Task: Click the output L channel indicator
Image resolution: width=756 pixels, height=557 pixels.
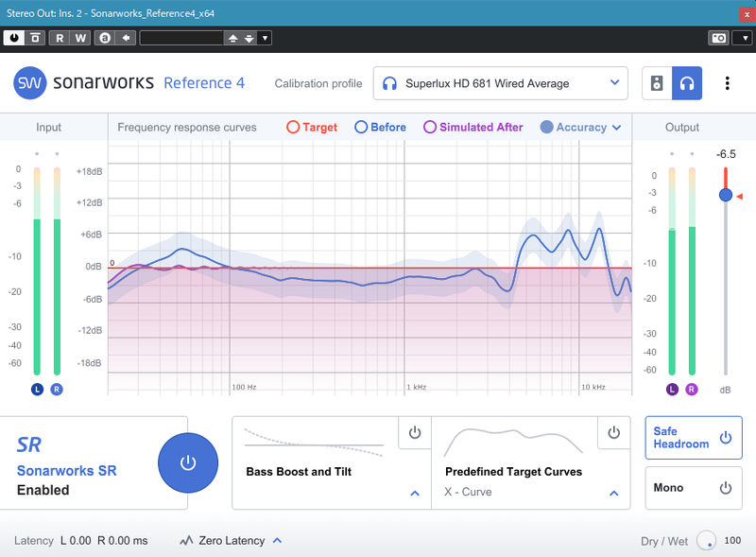Action: coord(672,389)
